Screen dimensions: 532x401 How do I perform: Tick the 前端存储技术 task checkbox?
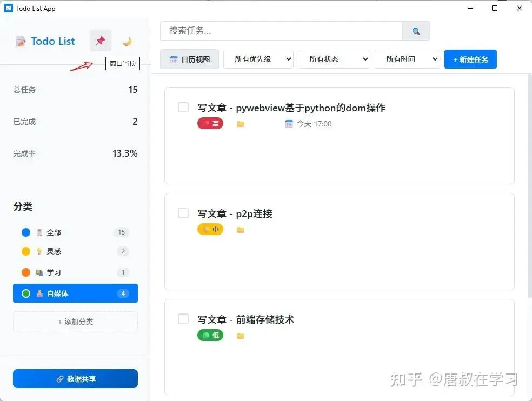click(183, 319)
